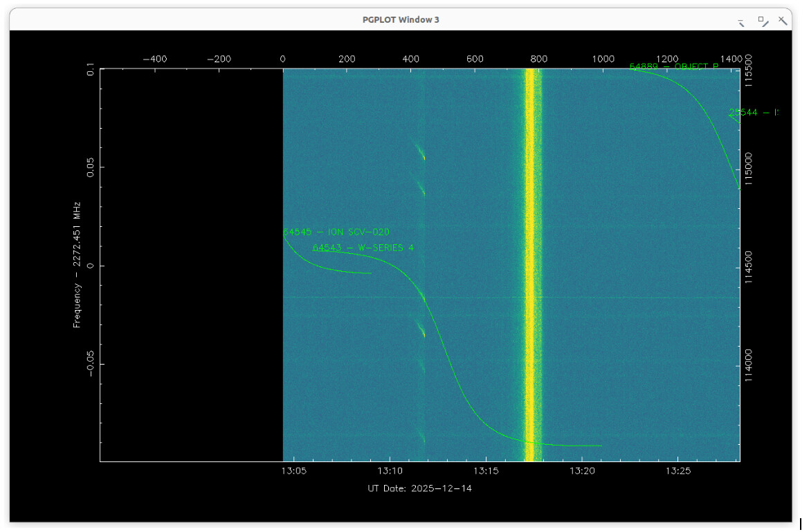Click the 13:15 time axis tick label
Screen dimensions: 809x532
click(486, 471)
